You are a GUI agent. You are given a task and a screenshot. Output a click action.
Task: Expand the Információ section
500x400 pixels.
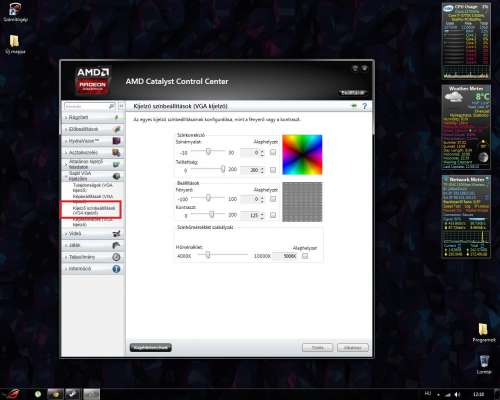(92, 269)
